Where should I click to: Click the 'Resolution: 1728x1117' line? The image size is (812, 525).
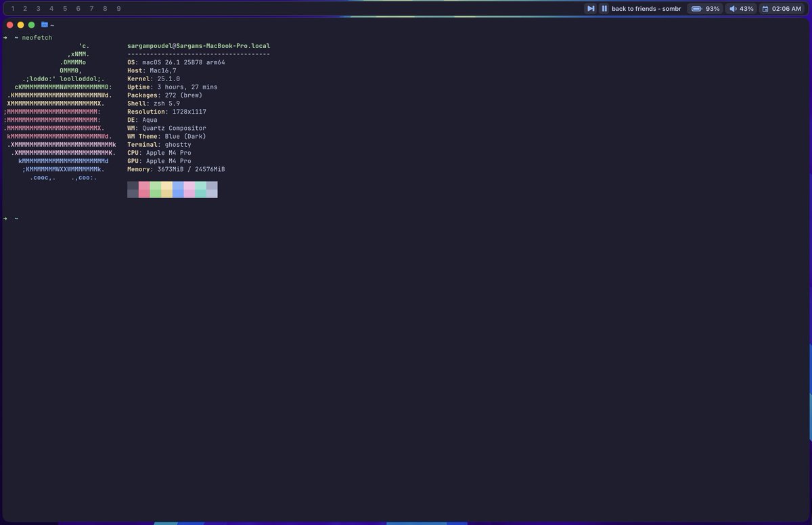pos(166,112)
